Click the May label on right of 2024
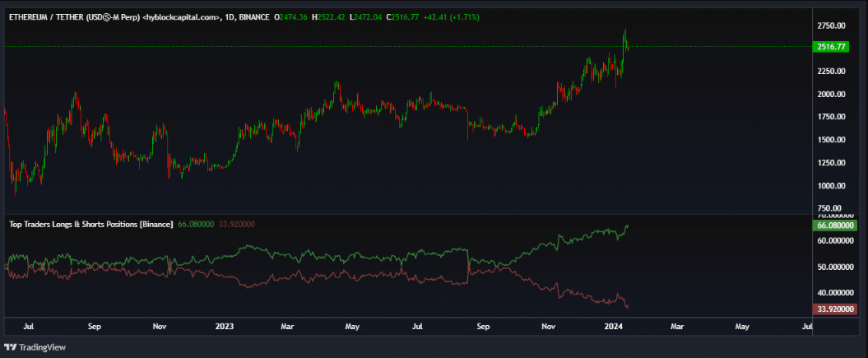This screenshot has height=358, width=868. tap(742, 327)
